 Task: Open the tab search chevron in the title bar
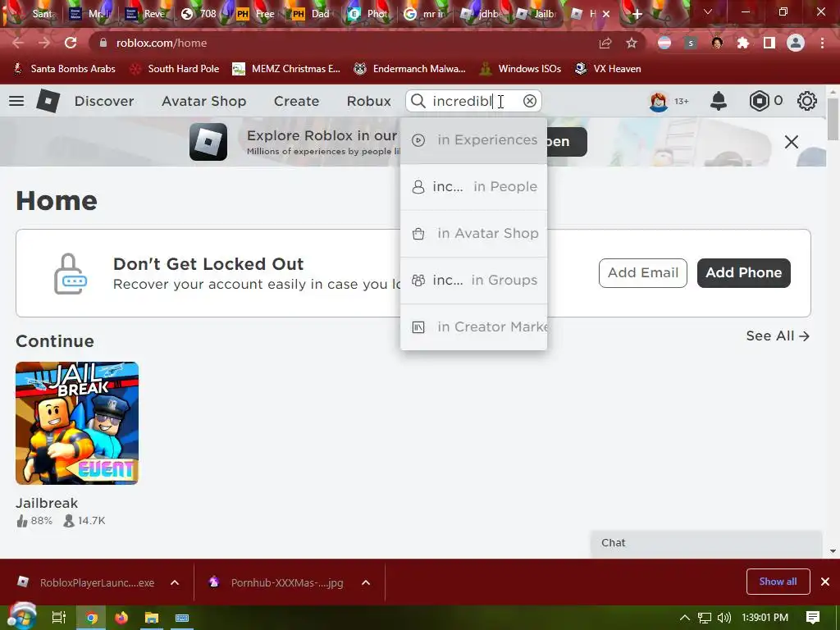708,11
